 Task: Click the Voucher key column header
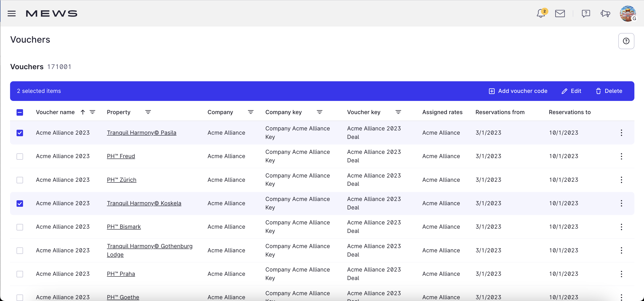tap(364, 112)
